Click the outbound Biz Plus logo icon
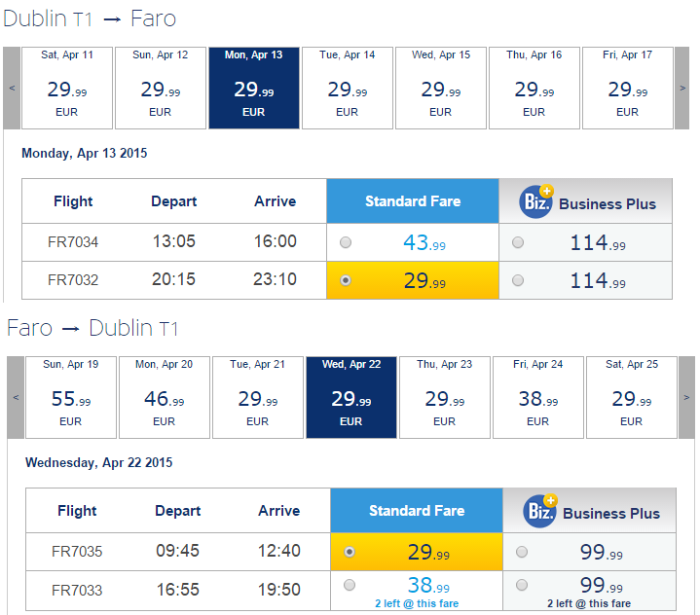700x615 pixels. point(536,201)
